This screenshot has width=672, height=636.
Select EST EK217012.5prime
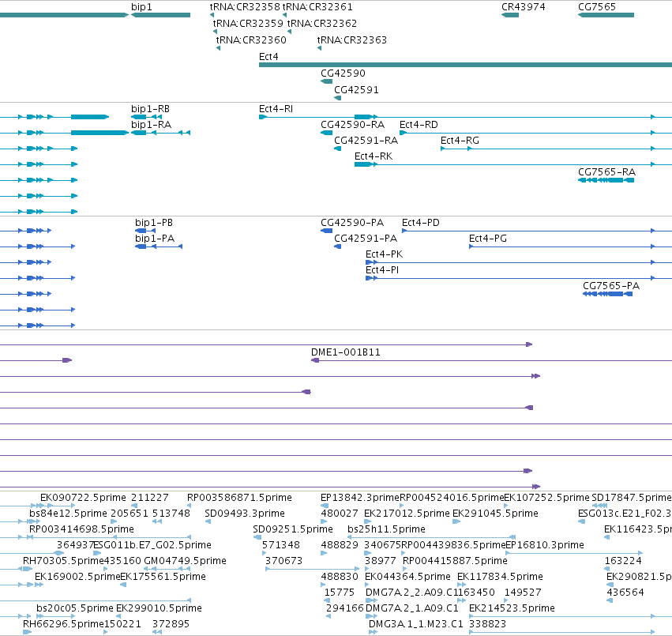(x=407, y=514)
